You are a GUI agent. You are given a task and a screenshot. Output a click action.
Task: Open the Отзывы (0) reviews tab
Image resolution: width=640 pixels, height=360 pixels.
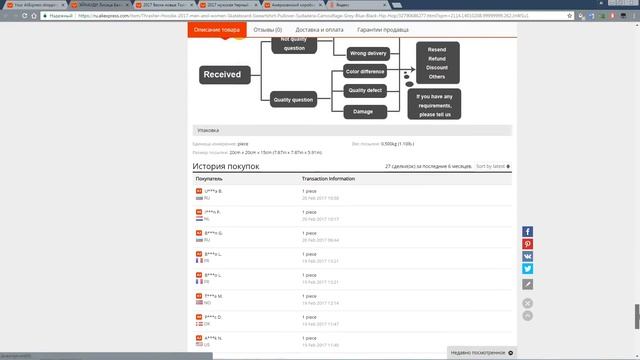click(267, 30)
